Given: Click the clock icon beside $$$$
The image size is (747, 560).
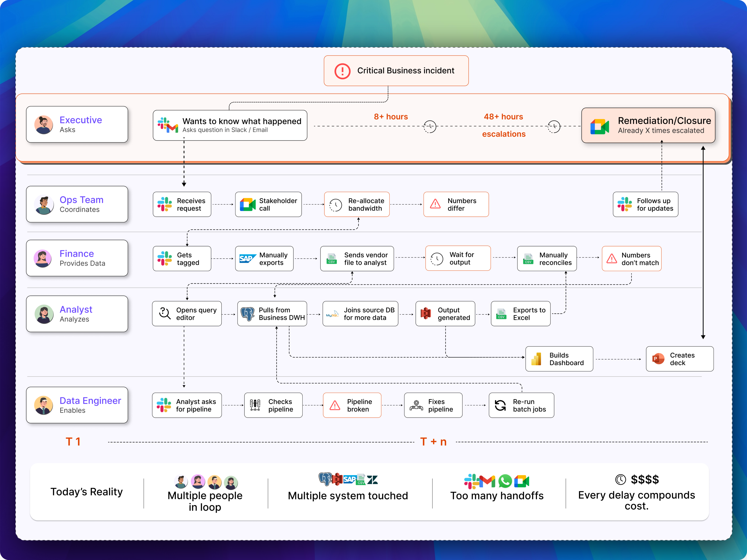Looking at the screenshot, I should pyautogui.click(x=620, y=479).
